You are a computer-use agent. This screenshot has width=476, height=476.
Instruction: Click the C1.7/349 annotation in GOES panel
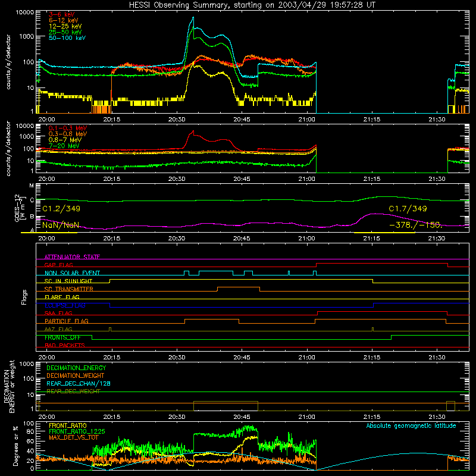408,209
